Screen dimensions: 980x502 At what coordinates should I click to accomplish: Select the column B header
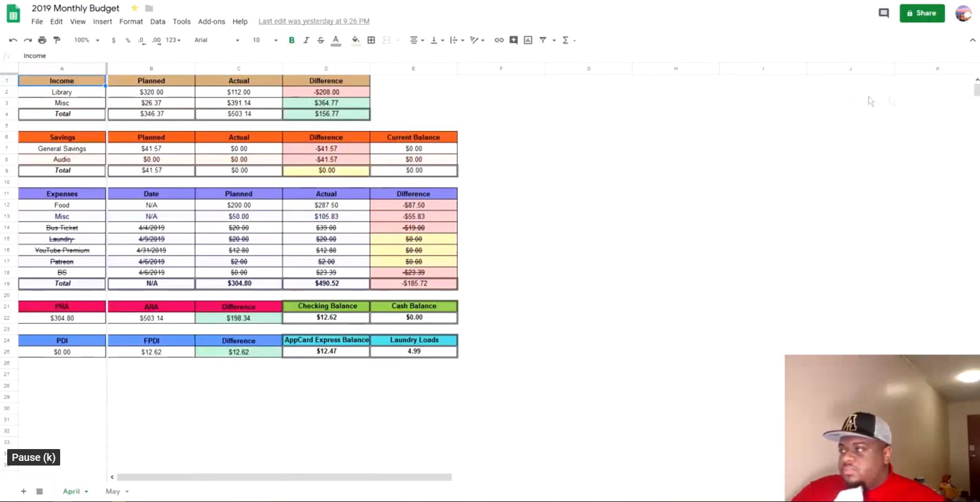coord(151,68)
